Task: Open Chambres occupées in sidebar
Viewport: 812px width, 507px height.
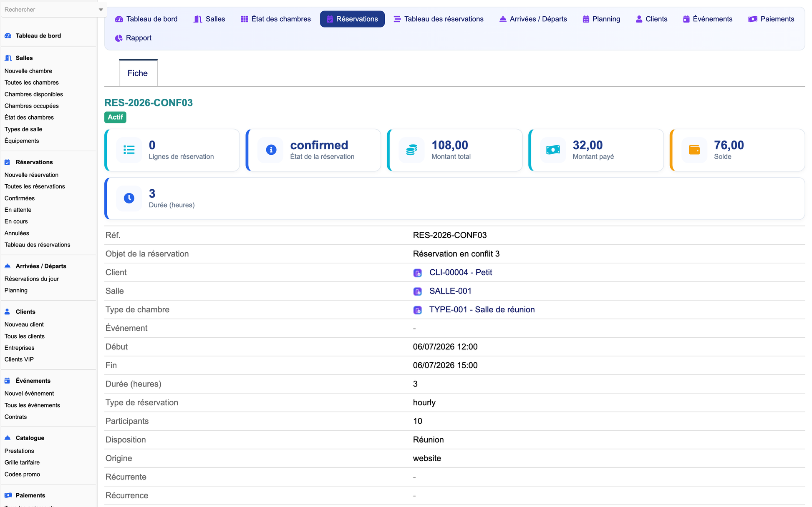Action: 32,106
